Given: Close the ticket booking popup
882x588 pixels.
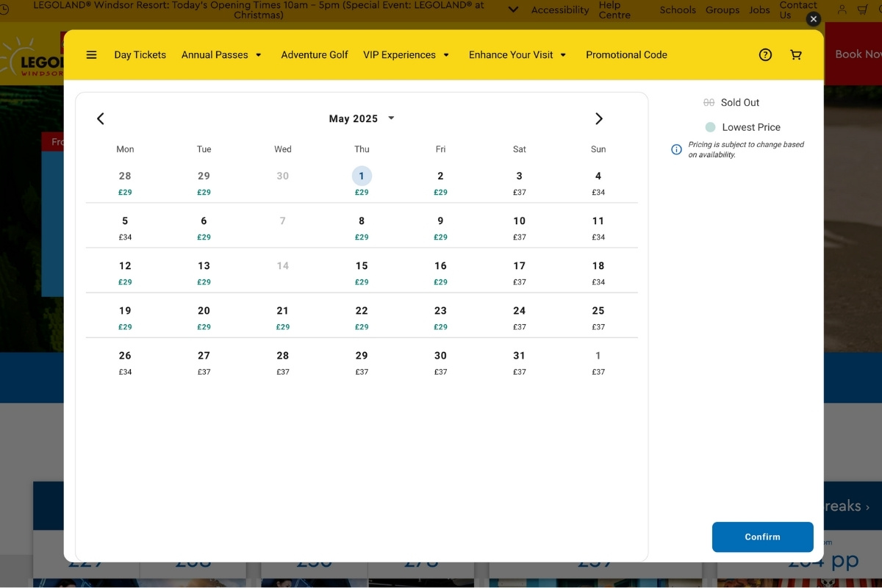Looking at the screenshot, I should pyautogui.click(x=813, y=19).
